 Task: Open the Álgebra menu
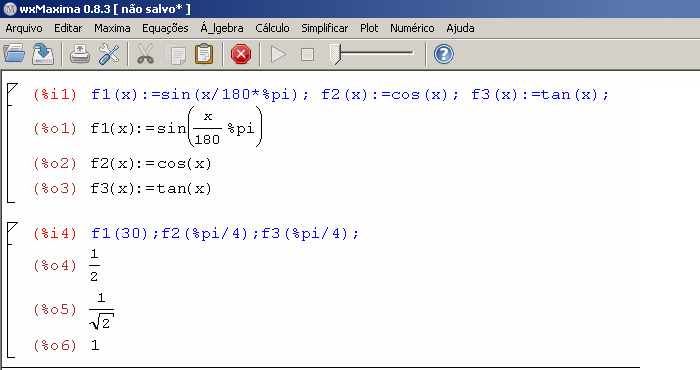[x=222, y=28]
